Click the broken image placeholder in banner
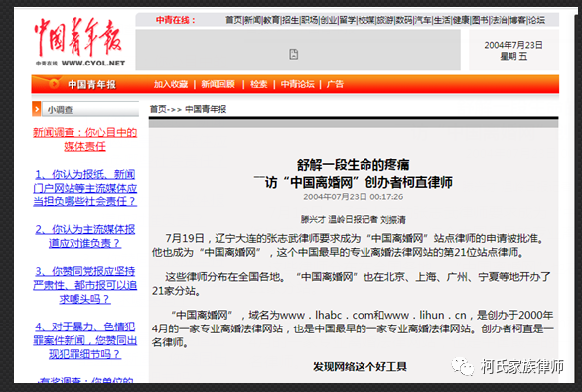This screenshot has height=392, width=582. (x=294, y=54)
